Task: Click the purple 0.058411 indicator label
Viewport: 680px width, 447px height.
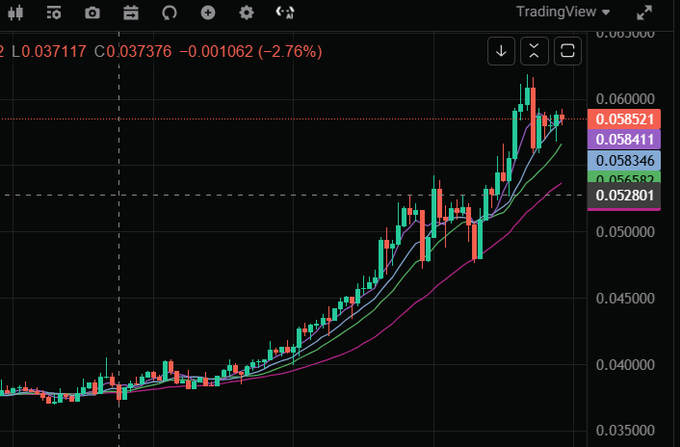Action: [x=624, y=140]
